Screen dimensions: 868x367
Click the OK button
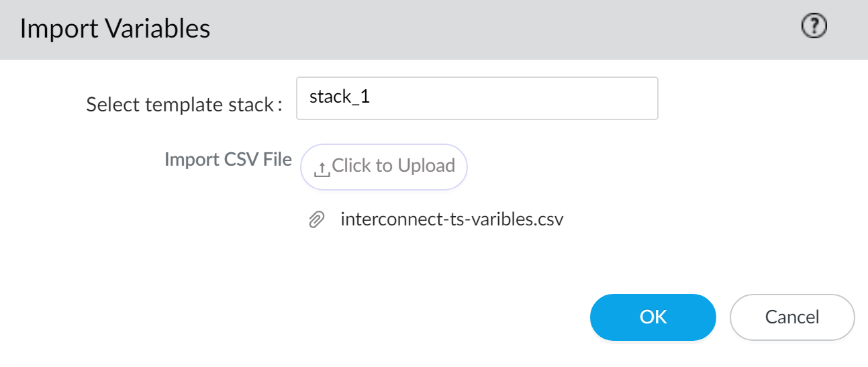pyautogui.click(x=653, y=317)
